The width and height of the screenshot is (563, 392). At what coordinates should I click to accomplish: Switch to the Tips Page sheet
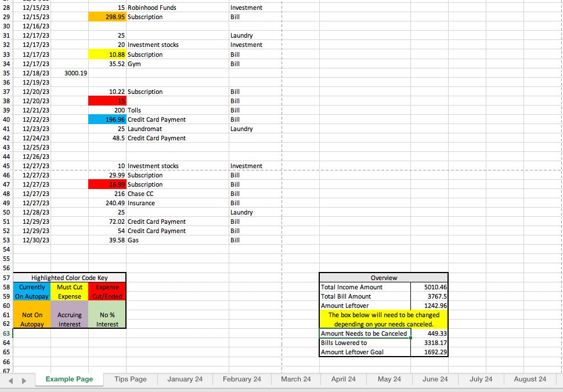(x=130, y=379)
